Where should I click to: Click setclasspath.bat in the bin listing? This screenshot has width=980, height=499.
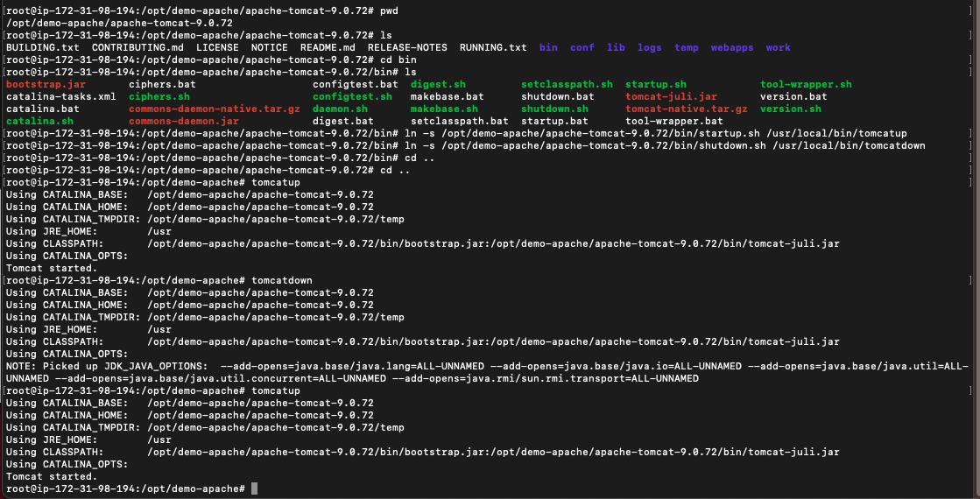(460, 121)
